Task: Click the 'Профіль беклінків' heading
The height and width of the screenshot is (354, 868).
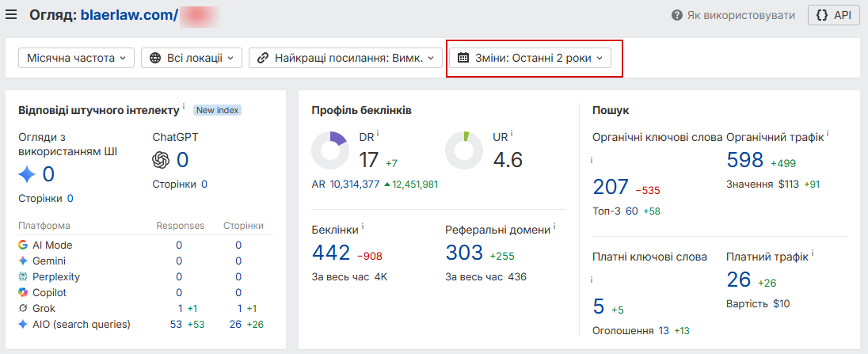Action: [x=361, y=110]
